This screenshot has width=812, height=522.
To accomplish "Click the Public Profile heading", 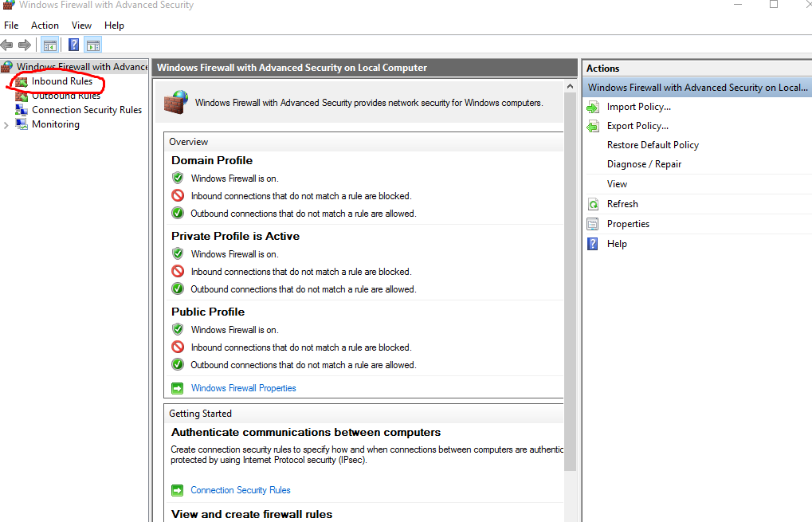I will coord(208,312).
